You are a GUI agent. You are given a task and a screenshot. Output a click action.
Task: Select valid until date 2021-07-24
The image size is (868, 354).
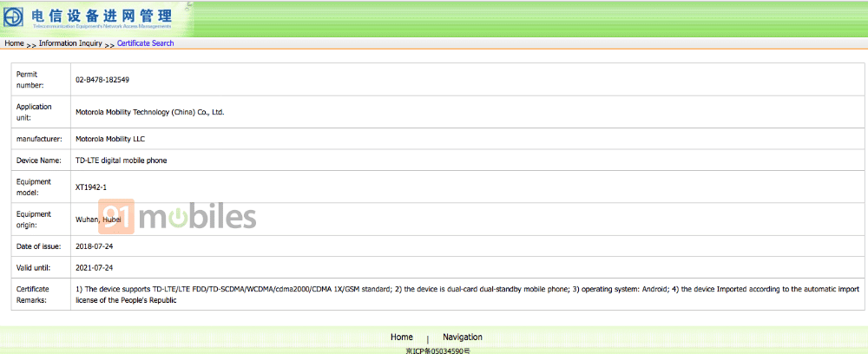click(x=94, y=268)
